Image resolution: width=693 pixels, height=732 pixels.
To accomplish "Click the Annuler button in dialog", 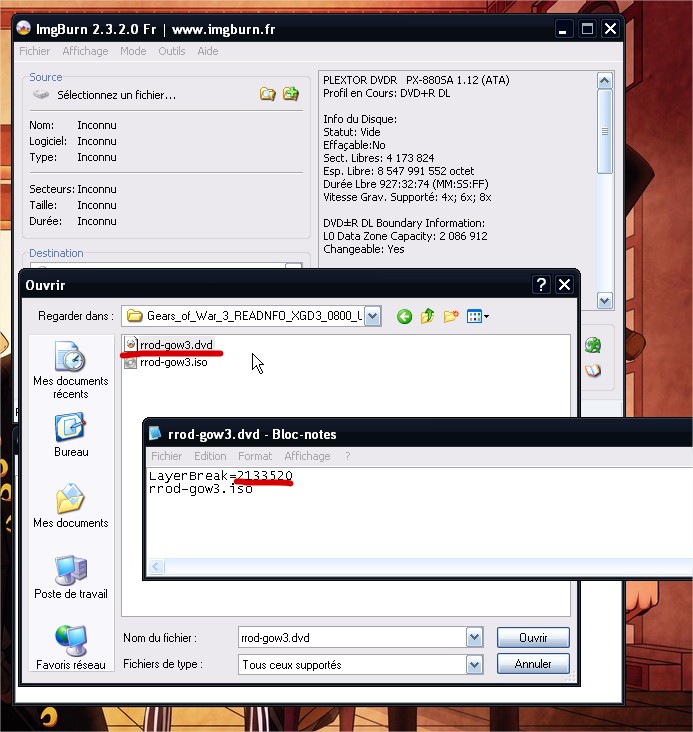I will pyautogui.click(x=533, y=664).
